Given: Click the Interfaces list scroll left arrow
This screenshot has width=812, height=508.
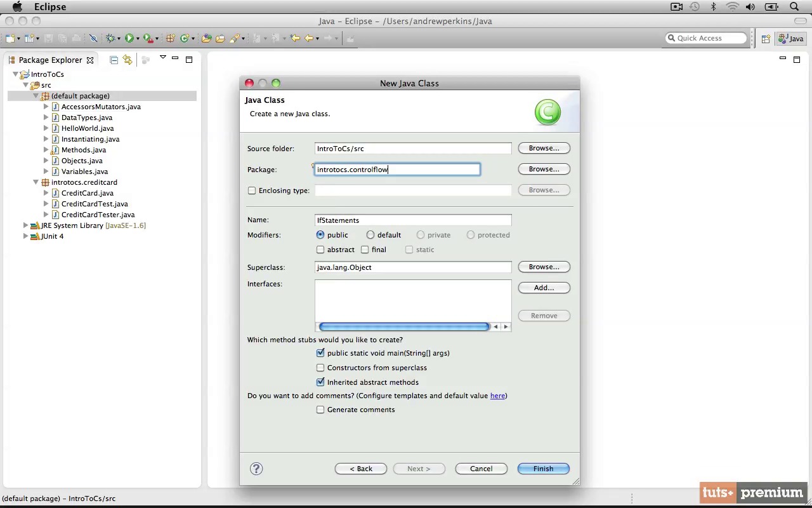Looking at the screenshot, I should click(495, 327).
